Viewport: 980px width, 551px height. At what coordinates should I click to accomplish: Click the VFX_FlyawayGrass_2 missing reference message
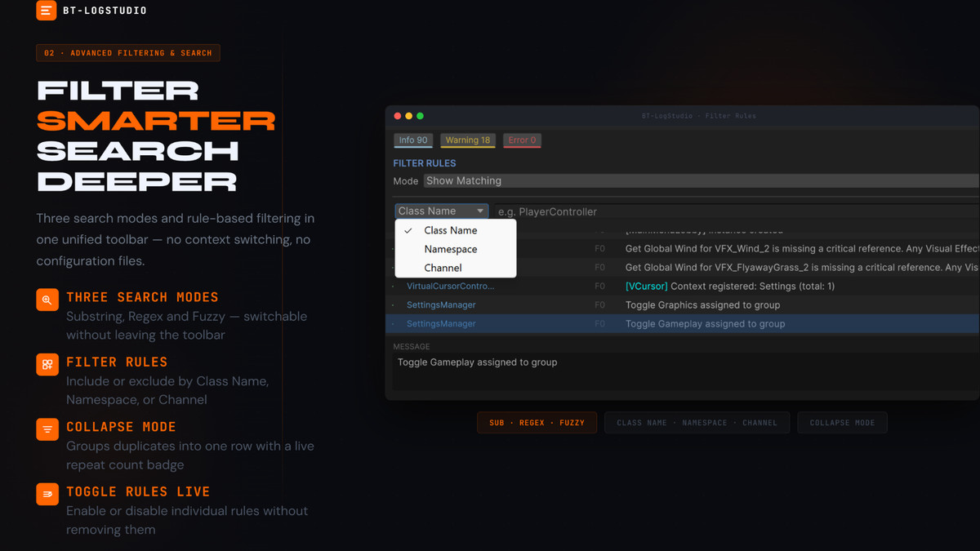802,268
